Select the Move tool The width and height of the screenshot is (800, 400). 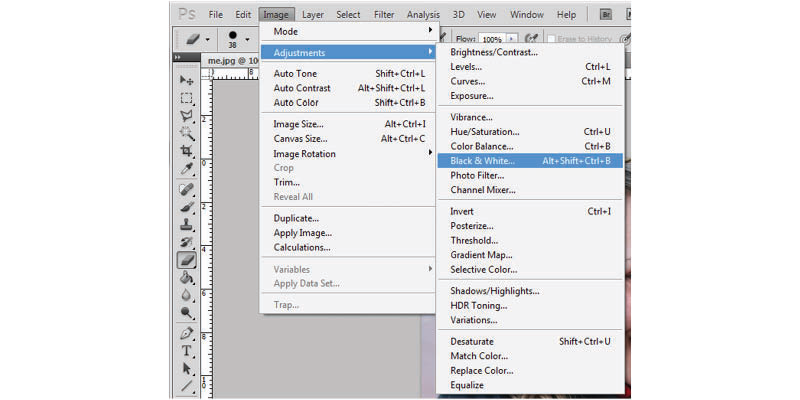pos(187,80)
